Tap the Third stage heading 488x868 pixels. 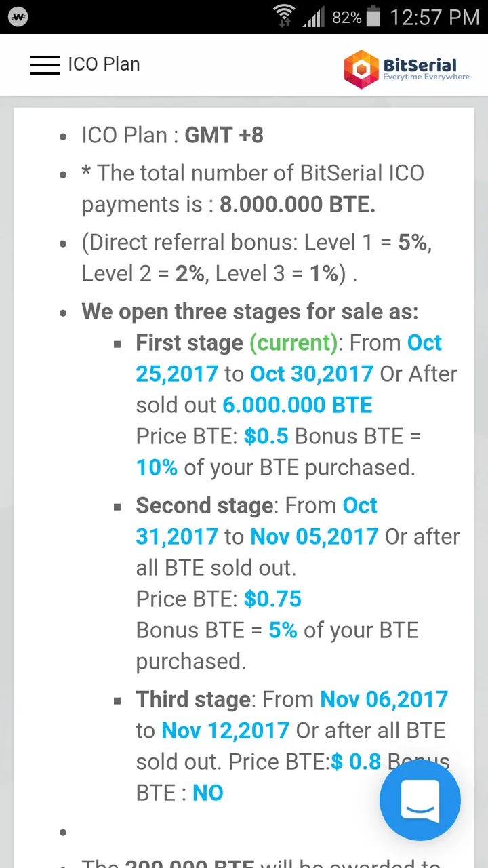193,699
